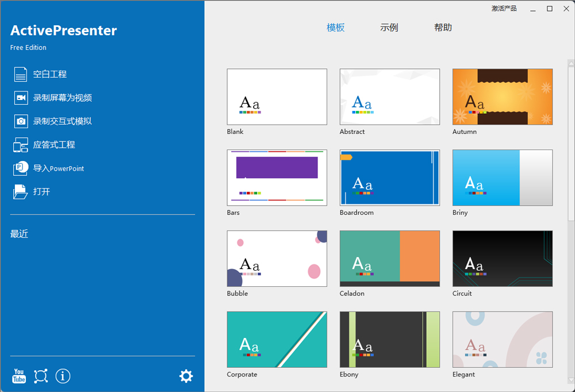
Task: Click the PowerPoint import icon
Action: coord(21,168)
